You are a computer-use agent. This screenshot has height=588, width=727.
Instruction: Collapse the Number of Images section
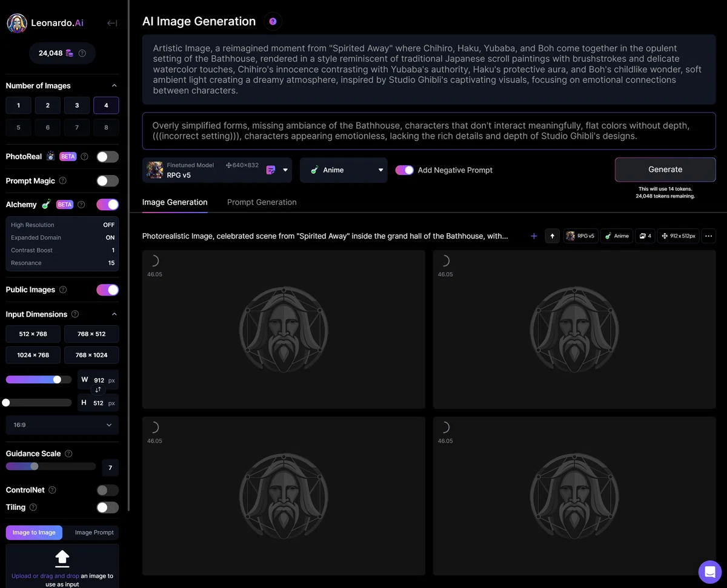click(x=114, y=86)
